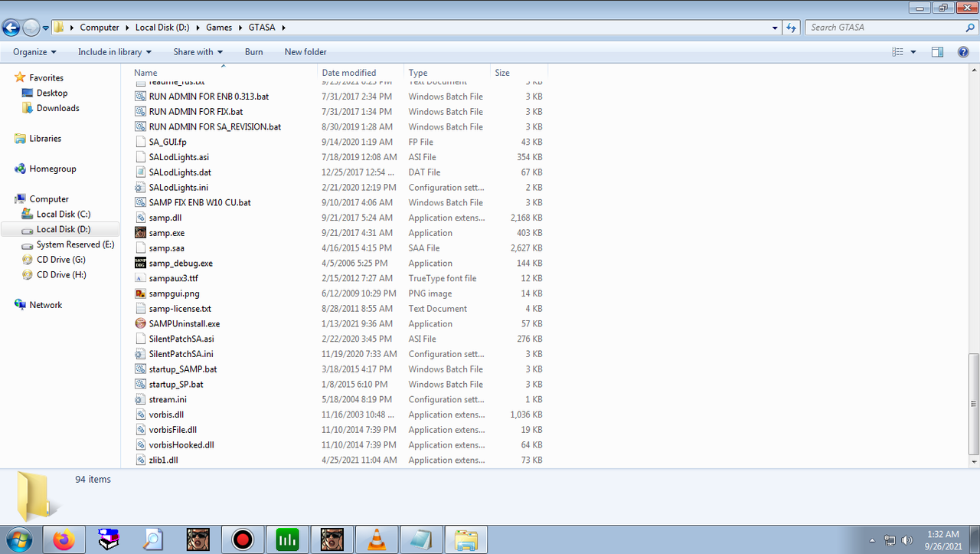The height and width of the screenshot is (554, 980).
Task: Select the SAMPUninstall.exe icon
Action: pos(140,323)
